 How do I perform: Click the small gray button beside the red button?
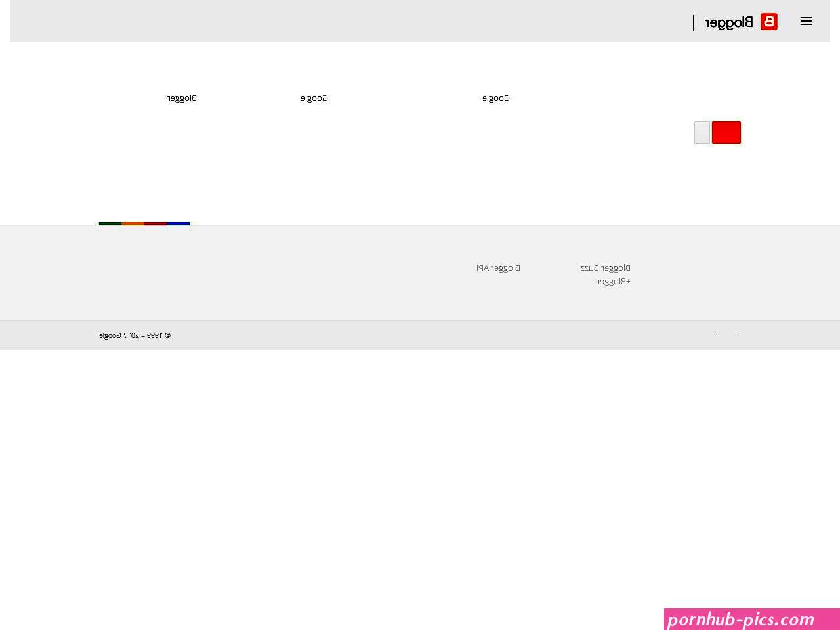tap(702, 133)
